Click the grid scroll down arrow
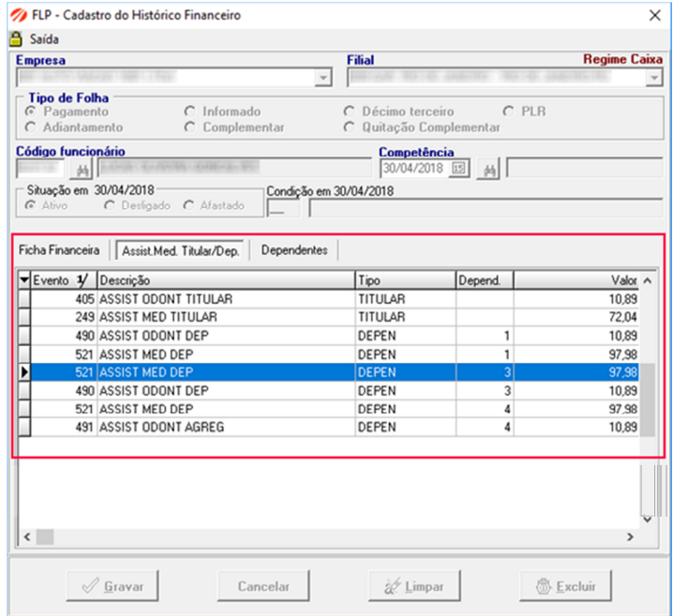Viewport: 673px width, 616px height. [648, 519]
